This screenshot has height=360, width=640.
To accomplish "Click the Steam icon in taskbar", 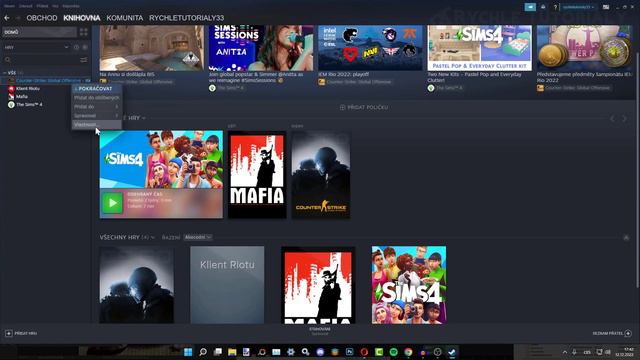I will pos(451,352).
